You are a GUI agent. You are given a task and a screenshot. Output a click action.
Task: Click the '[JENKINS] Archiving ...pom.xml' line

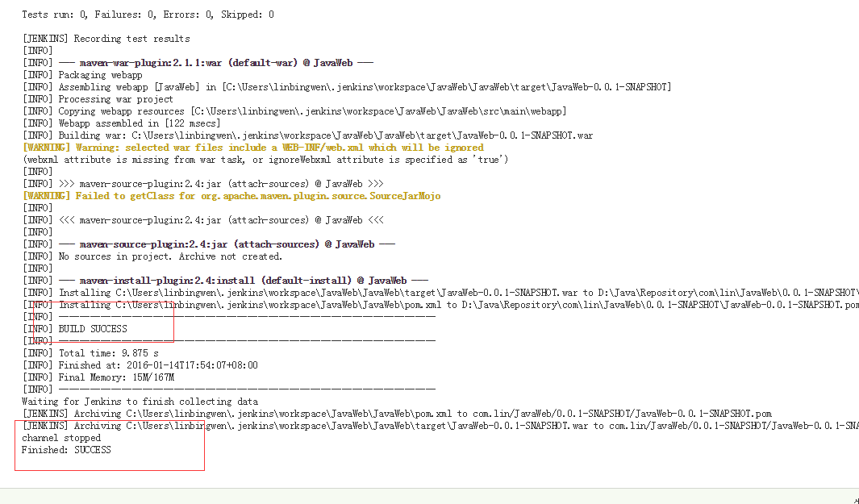(x=397, y=414)
